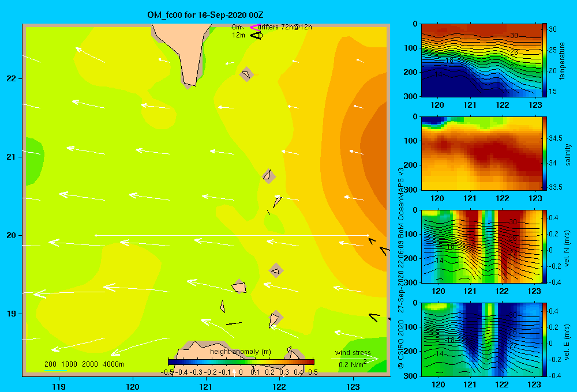
Task: Click longitude label '119' on main map
Action: [x=59, y=386]
